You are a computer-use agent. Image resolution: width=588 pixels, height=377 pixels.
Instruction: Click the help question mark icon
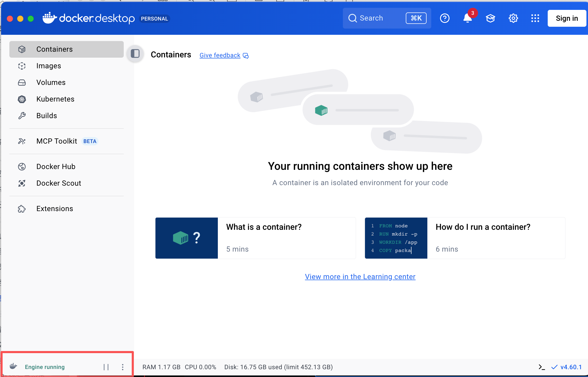pyautogui.click(x=445, y=18)
